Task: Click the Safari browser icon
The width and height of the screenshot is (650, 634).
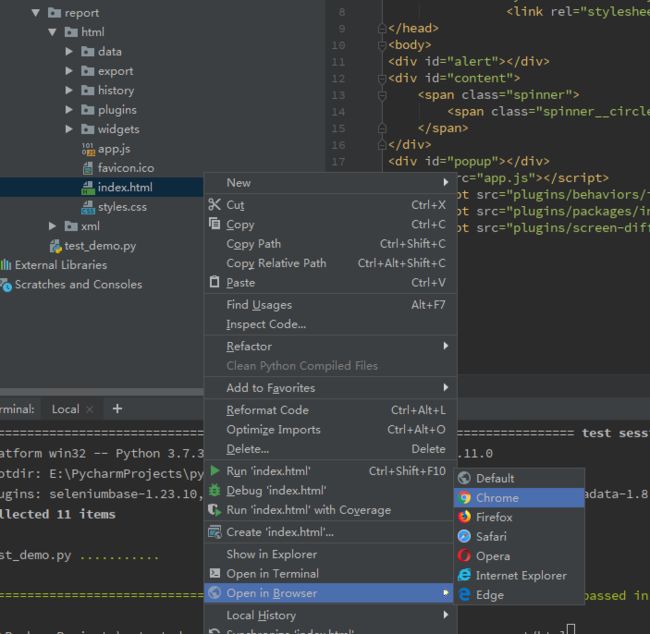Action: [464, 537]
